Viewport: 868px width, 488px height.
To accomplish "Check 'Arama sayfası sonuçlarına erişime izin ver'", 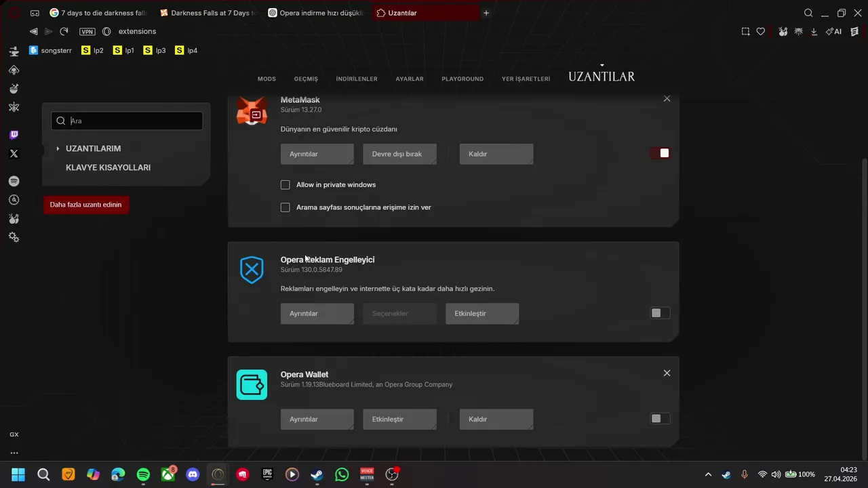I will pos(285,207).
